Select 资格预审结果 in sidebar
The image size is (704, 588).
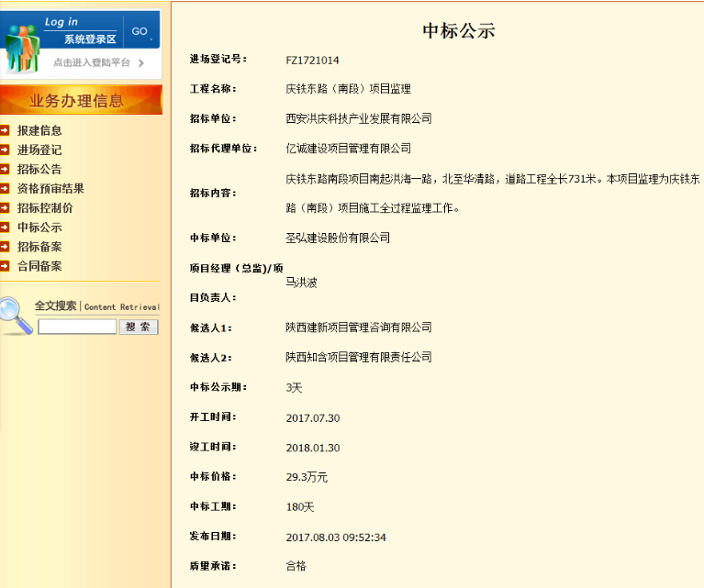tap(50, 188)
